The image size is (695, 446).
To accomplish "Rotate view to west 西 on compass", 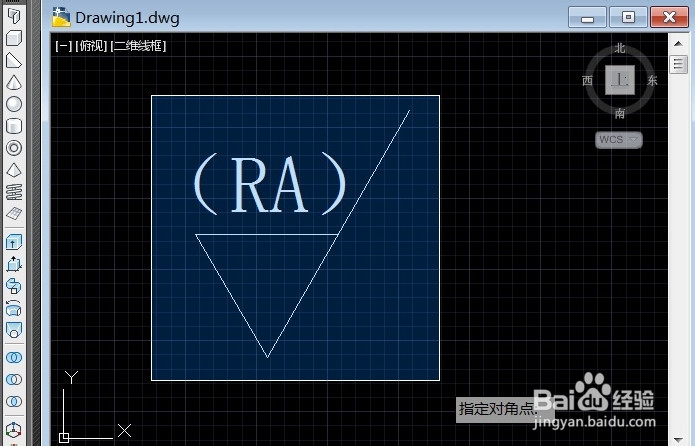I will pos(587,80).
